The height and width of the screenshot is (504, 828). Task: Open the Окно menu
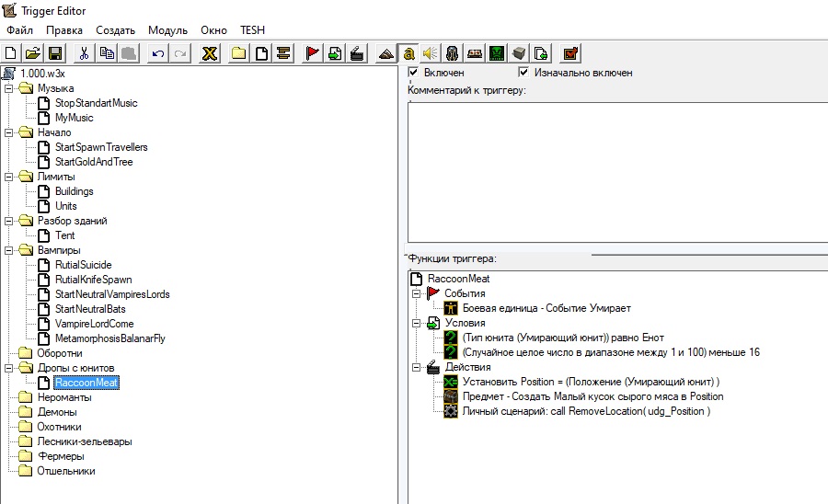pos(213,30)
